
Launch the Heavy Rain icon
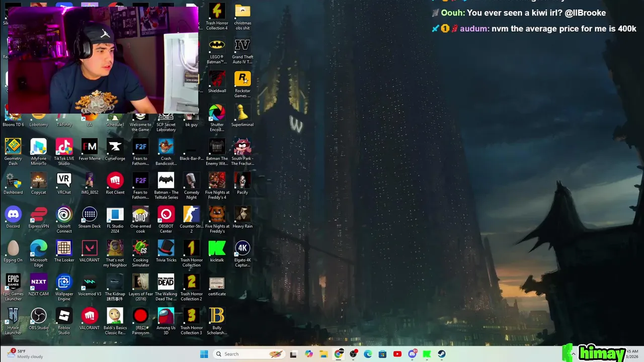click(243, 217)
